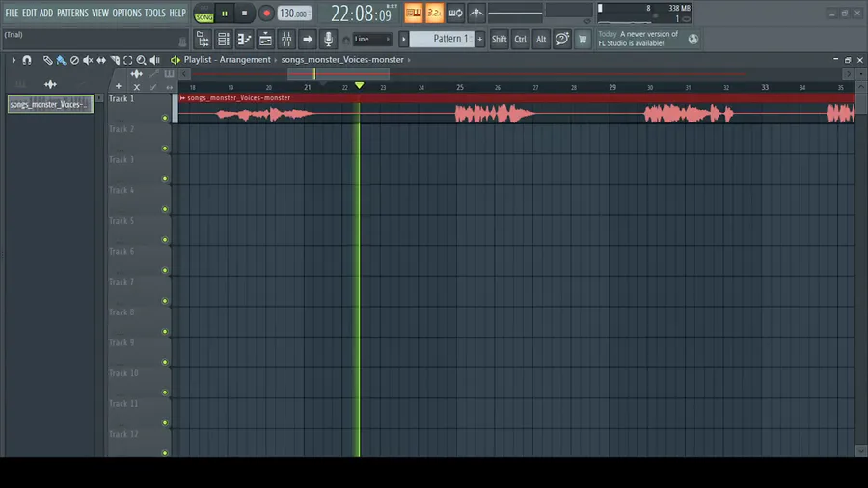Image resolution: width=868 pixels, height=488 pixels.
Task: Open the Pattern 1 selector
Action: (442, 40)
